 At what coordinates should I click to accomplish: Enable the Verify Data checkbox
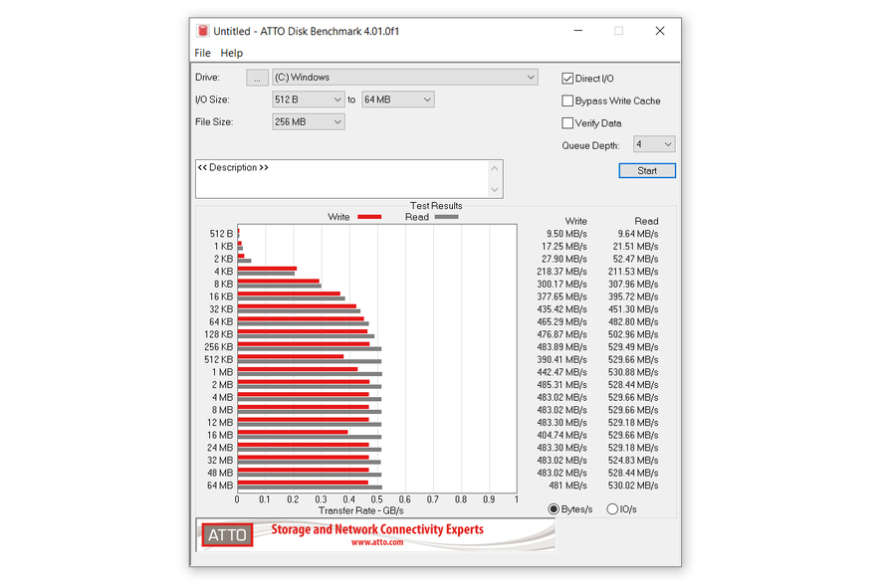(567, 122)
